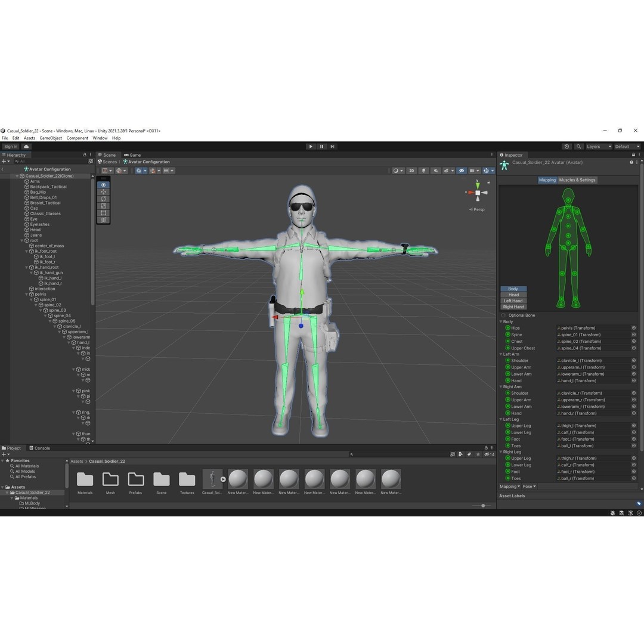Activate the View tool at top of toolbar

click(103, 185)
